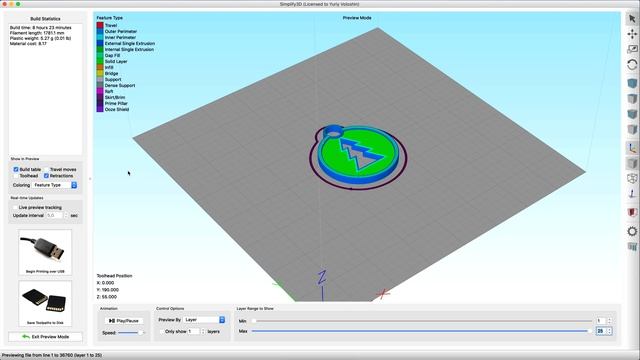Click the Only show layers number field

(193, 331)
